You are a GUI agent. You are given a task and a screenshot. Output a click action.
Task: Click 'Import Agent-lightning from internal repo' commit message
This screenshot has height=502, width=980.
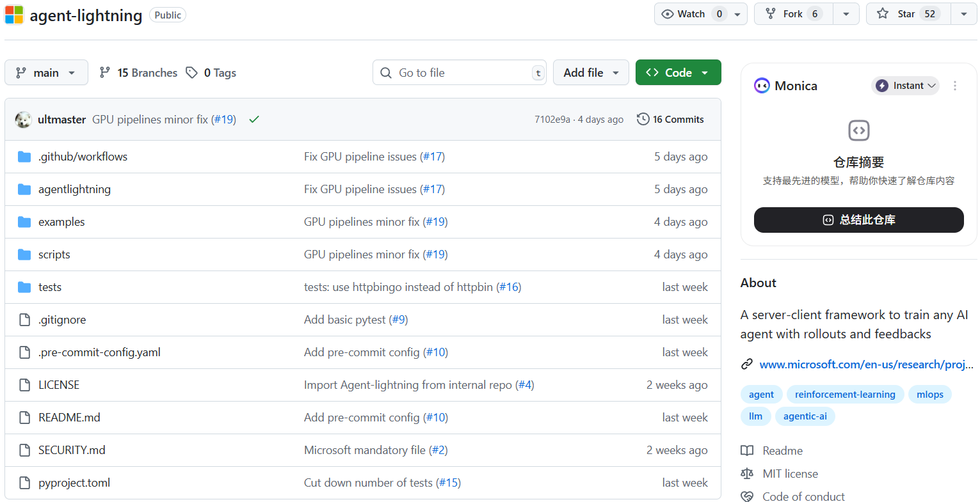point(408,385)
